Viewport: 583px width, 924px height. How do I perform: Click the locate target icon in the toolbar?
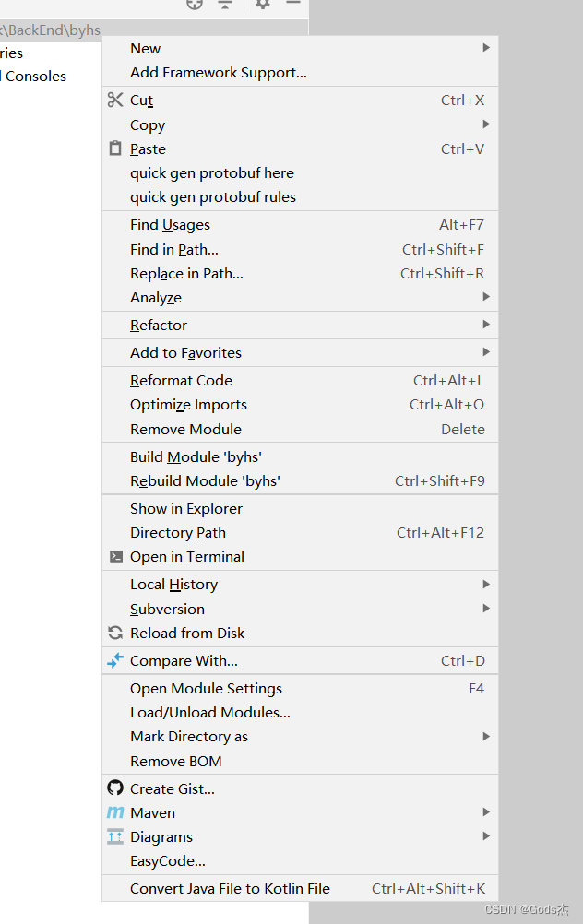[x=195, y=4]
